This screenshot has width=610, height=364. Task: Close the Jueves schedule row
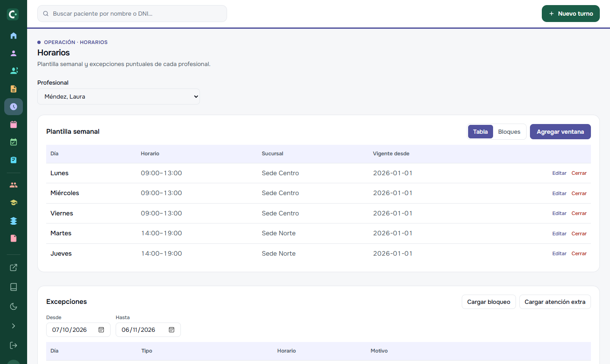click(x=579, y=254)
